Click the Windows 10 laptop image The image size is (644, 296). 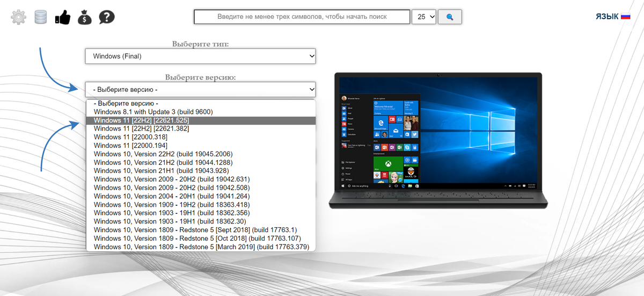[438, 141]
